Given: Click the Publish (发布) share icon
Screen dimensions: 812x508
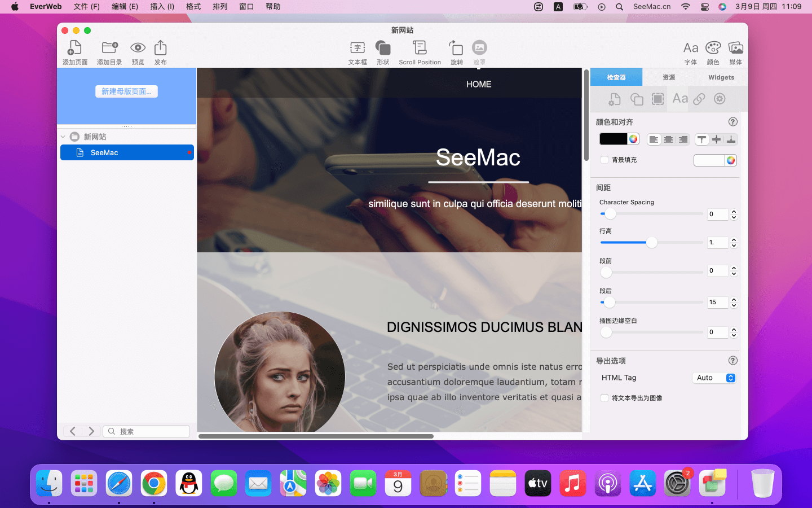Looking at the screenshot, I should pos(161,49).
